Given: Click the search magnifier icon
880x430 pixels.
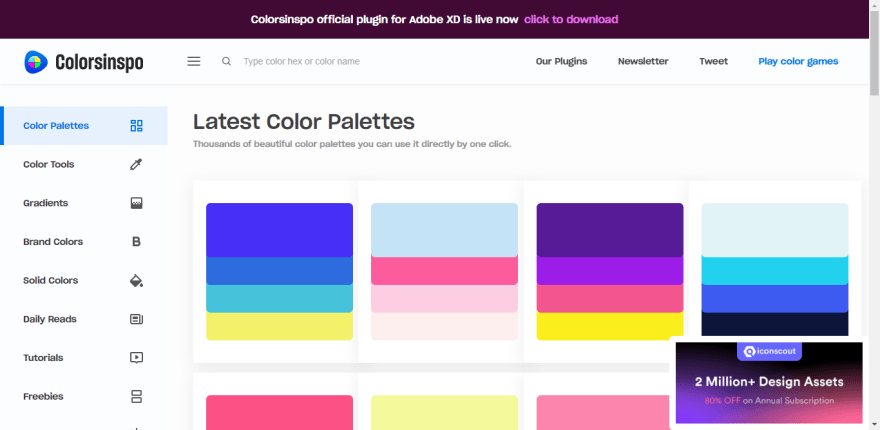Looking at the screenshot, I should click(226, 61).
